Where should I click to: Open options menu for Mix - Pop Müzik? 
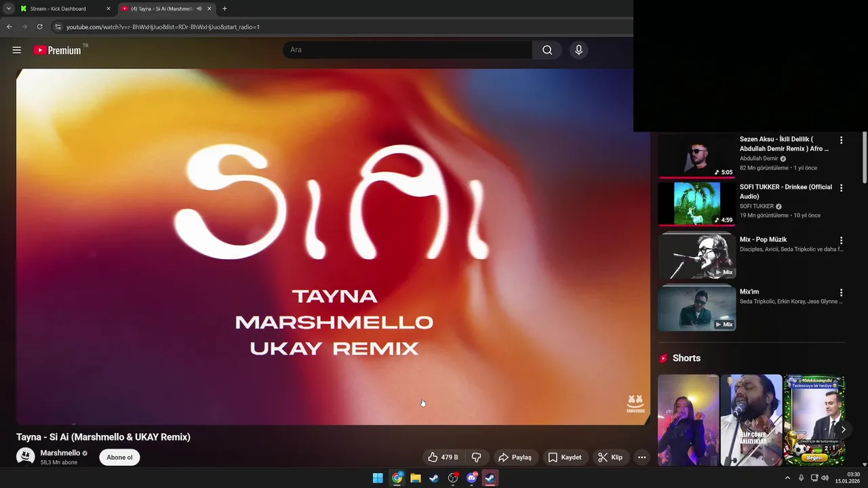pyautogui.click(x=841, y=241)
